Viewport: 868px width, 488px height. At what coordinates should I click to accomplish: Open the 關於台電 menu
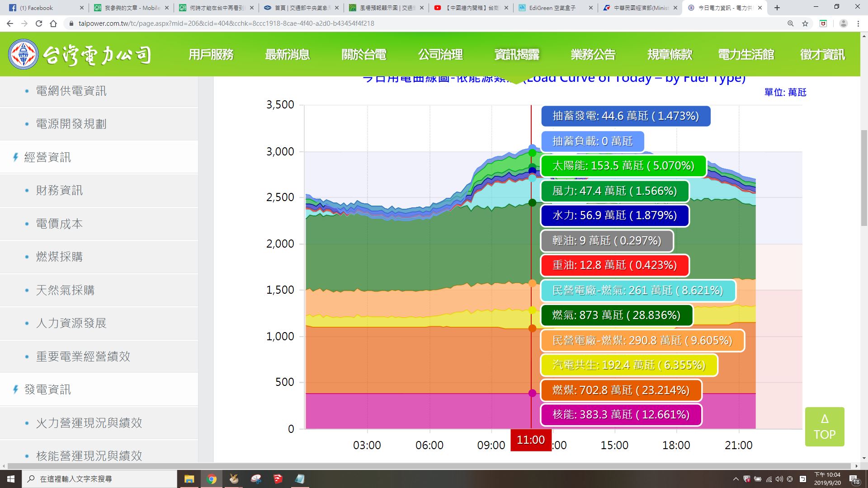click(364, 55)
